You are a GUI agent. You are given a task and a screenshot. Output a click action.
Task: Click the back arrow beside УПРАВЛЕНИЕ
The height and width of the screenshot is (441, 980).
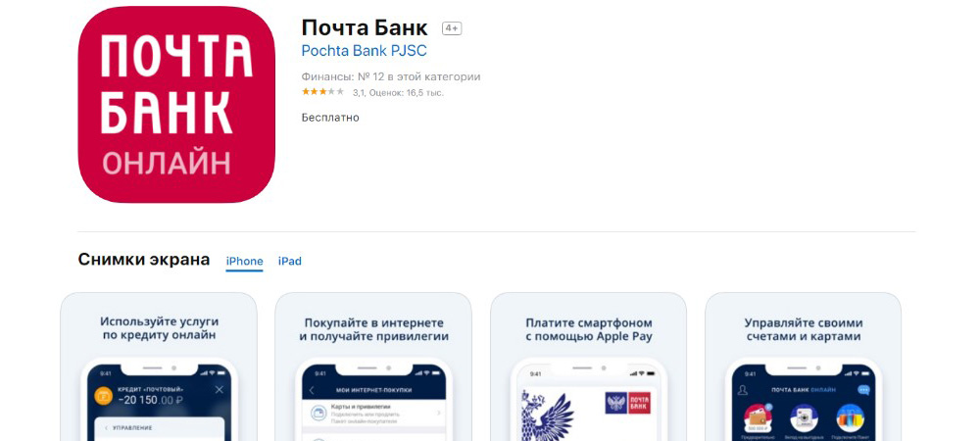[x=106, y=428]
